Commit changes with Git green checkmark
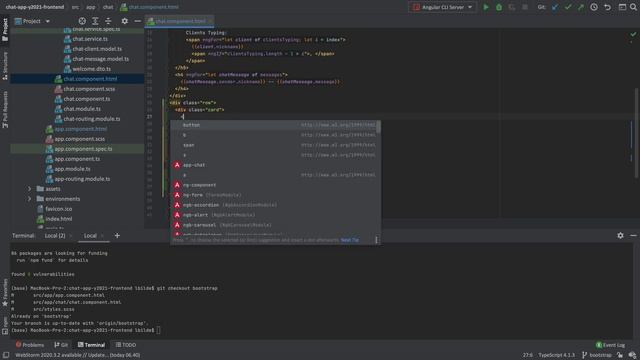Viewport: 640px width, 360px height. tap(568, 7)
